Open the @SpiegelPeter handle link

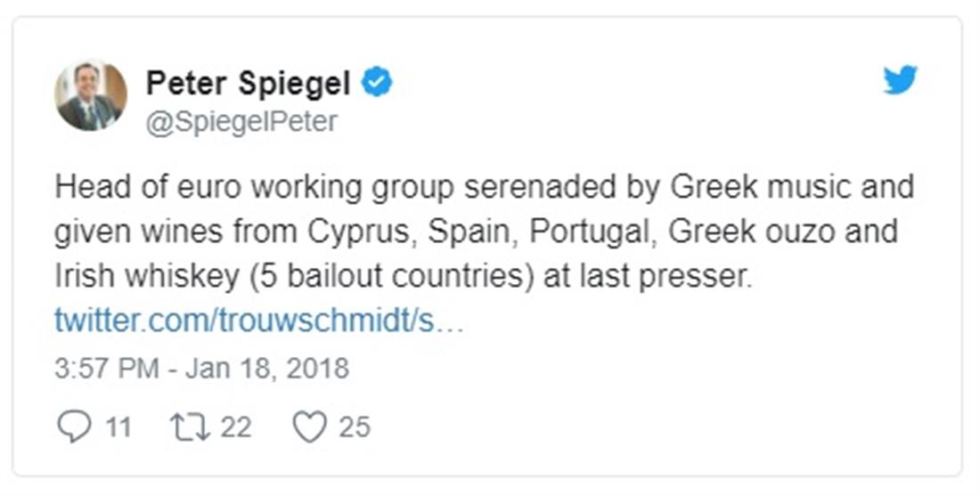tap(241, 121)
